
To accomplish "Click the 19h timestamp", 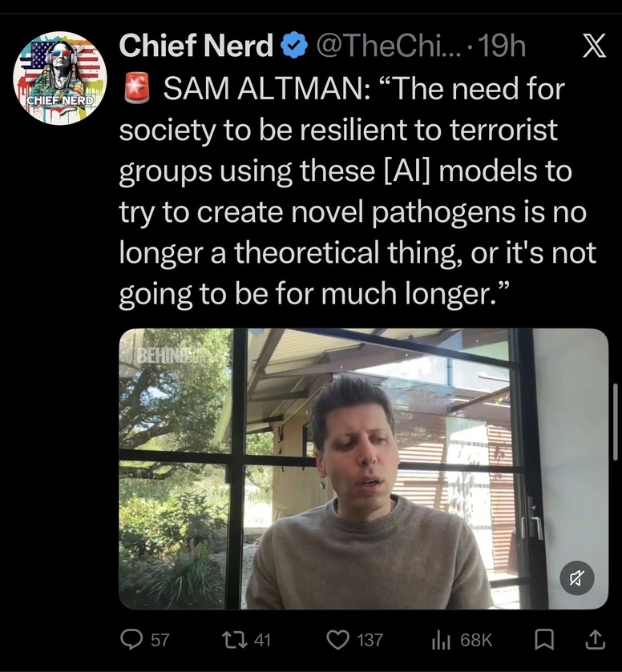I will point(505,46).
